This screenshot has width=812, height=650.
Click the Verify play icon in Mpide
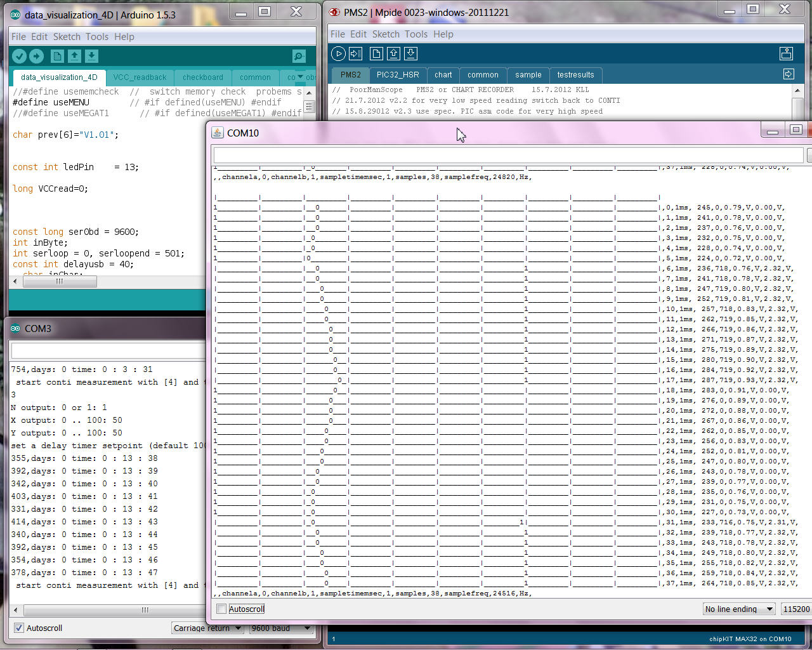click(x=338, y=54)
